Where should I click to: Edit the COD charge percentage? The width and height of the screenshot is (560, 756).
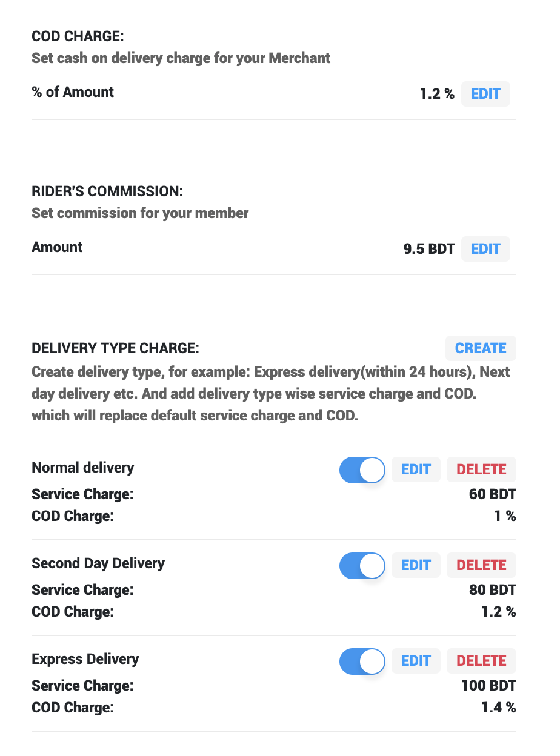click(485, 94)
